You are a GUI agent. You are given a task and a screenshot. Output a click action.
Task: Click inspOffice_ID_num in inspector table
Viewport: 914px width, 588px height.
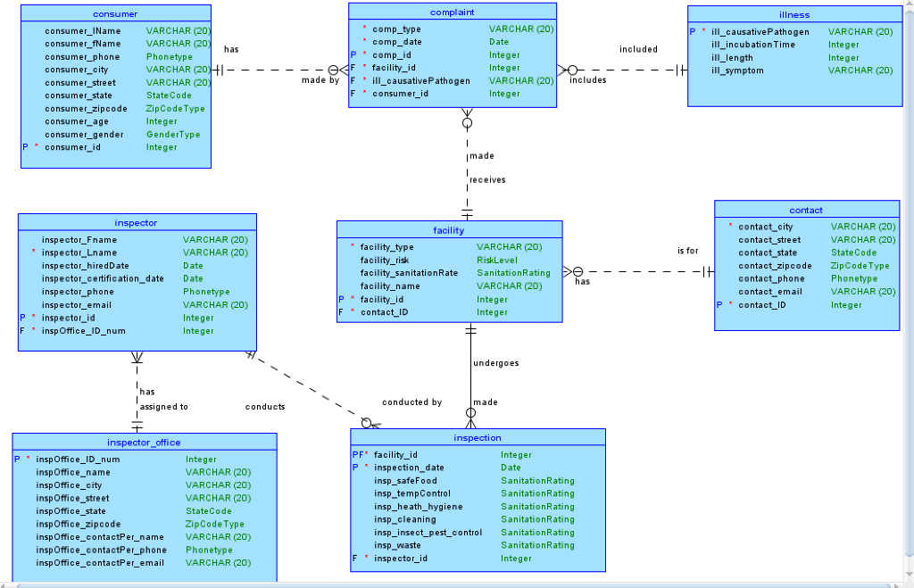click(83, 331)
